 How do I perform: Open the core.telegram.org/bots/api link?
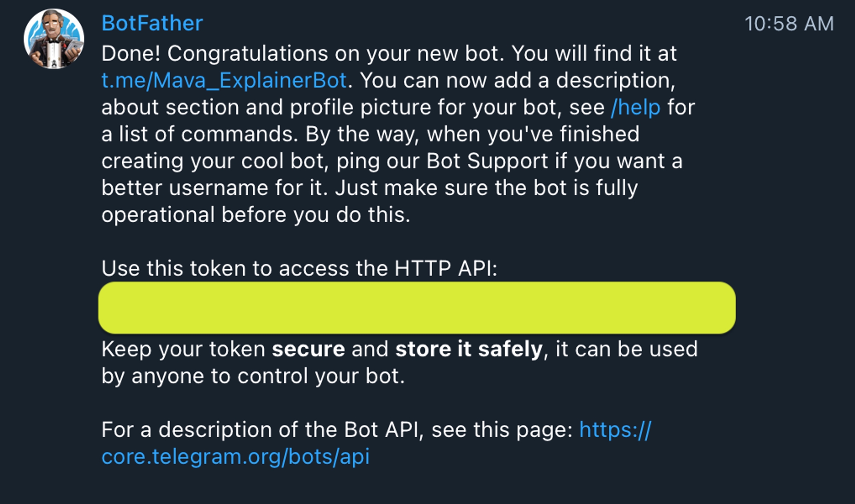pos(235,457)
